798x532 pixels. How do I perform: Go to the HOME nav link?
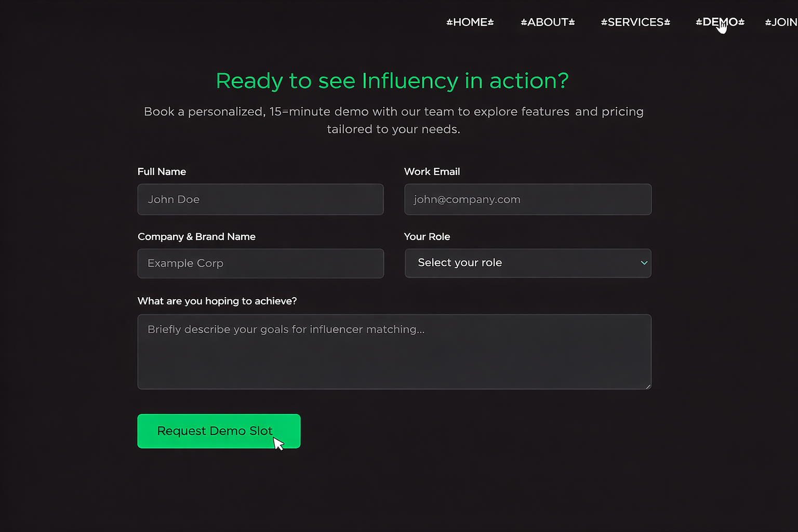point(470,22)
